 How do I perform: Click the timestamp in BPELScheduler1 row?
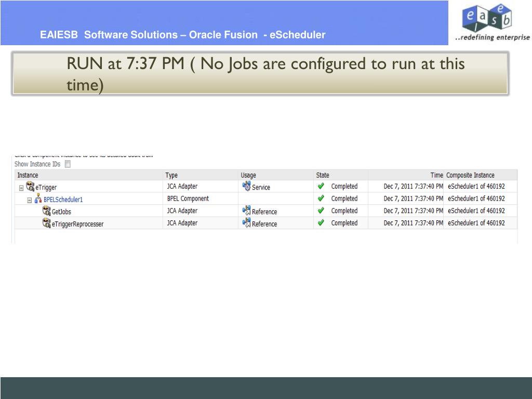point(413,198)
